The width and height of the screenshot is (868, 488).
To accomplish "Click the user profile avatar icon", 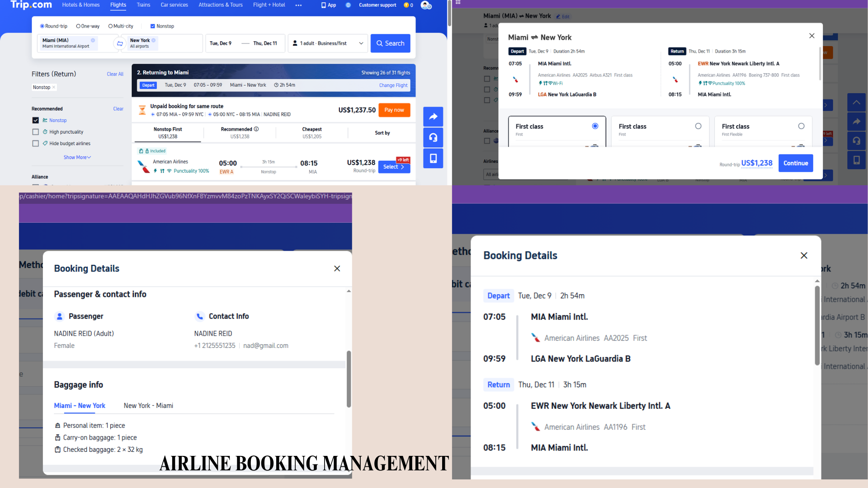I will pos(425,5).
